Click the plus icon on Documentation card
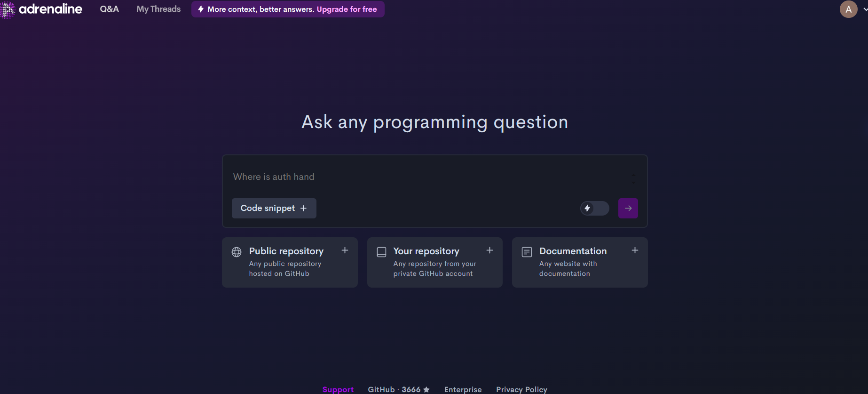This screenshot has height=394, width=868. pos(635,250)
